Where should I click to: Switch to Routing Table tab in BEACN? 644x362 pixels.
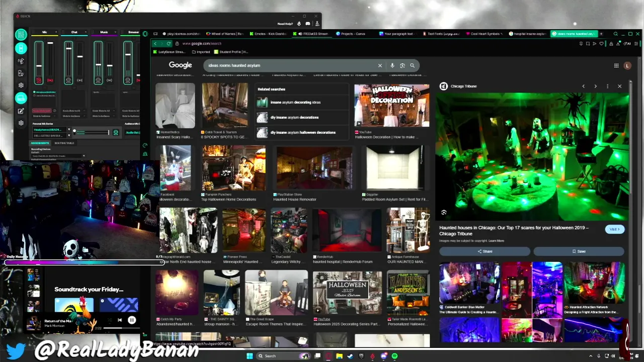click(64, 143)
